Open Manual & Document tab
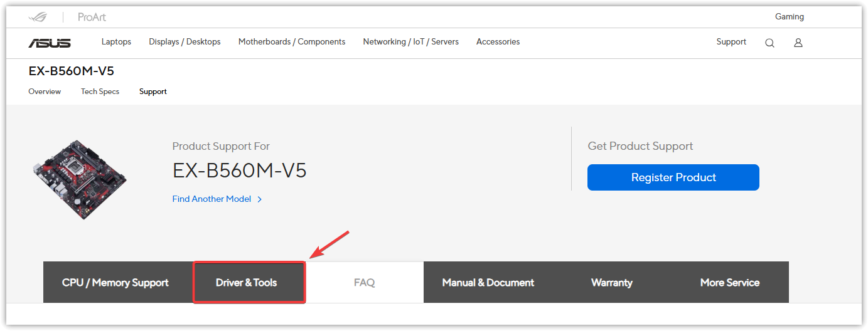Viewport: 868px width, 331px height. coord(488,283)
